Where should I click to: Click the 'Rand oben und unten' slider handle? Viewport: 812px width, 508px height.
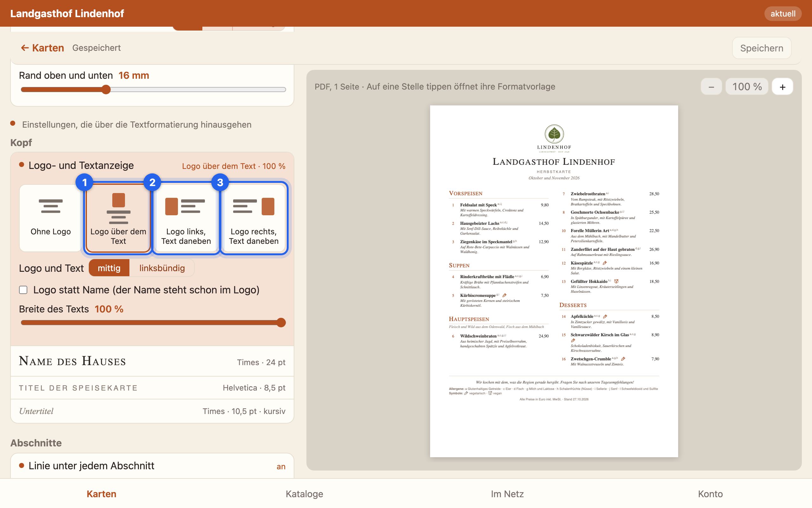coord(106,90)
